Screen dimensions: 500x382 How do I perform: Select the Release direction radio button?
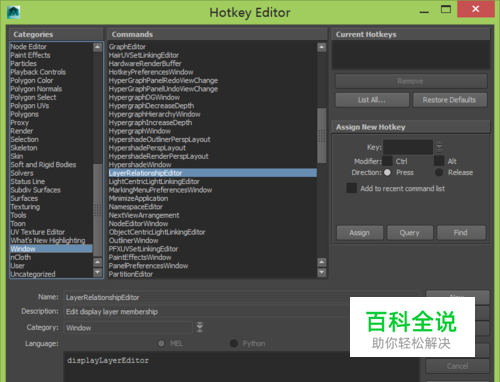(439, 172)
